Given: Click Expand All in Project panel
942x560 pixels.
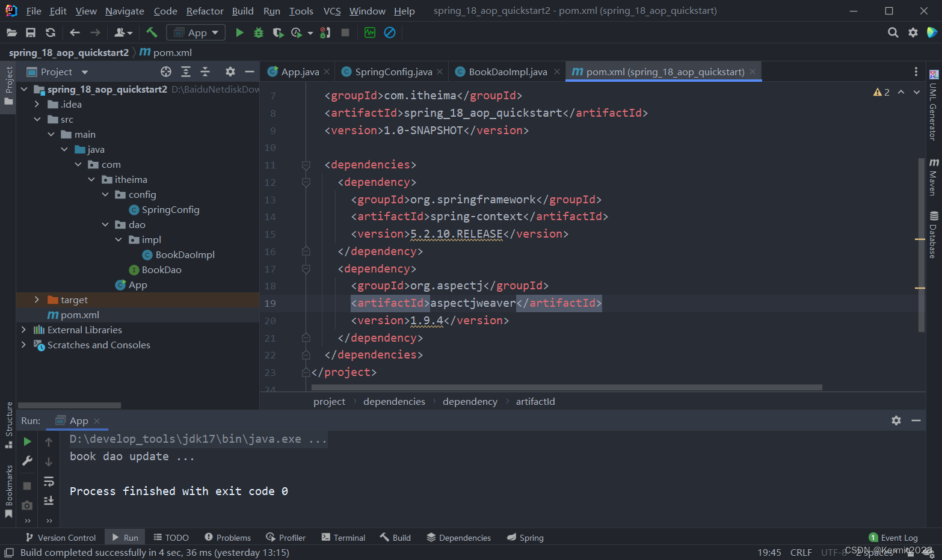Looking at the screenshot, I should pos(186,72).
